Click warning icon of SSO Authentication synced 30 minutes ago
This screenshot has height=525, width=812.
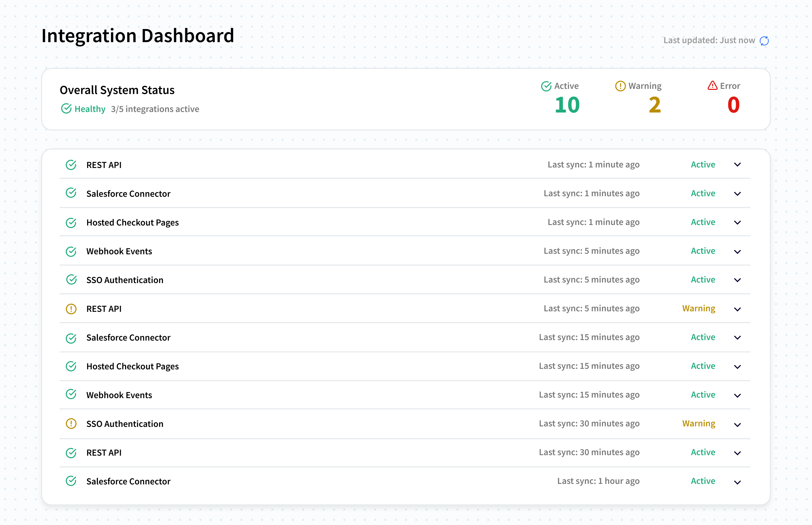(x=71, y=424)
